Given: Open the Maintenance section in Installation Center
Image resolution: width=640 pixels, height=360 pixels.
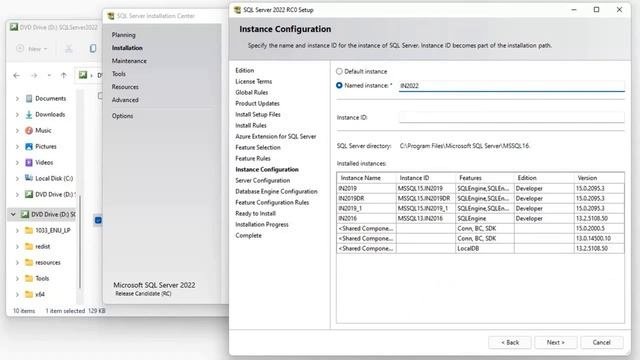Looking at the screenshot, I should [129, 61].
